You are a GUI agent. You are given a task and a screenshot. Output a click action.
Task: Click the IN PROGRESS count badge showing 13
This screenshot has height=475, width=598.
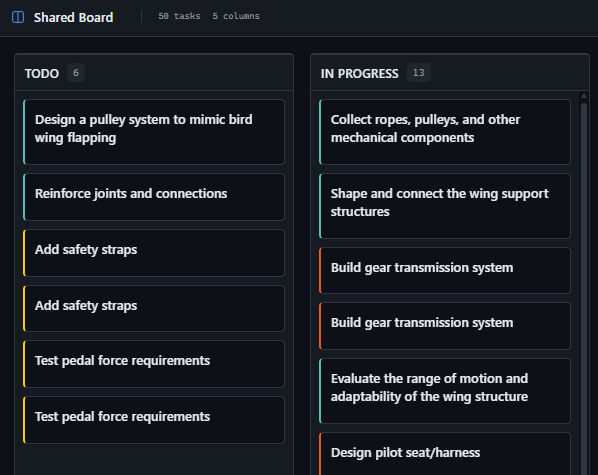click(x=419, y=73)
